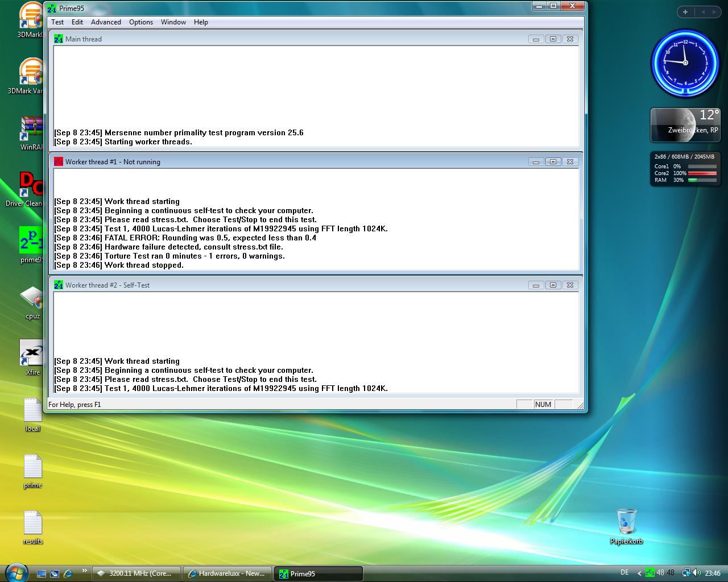Select the 'results' text file icon

(32, 527)
